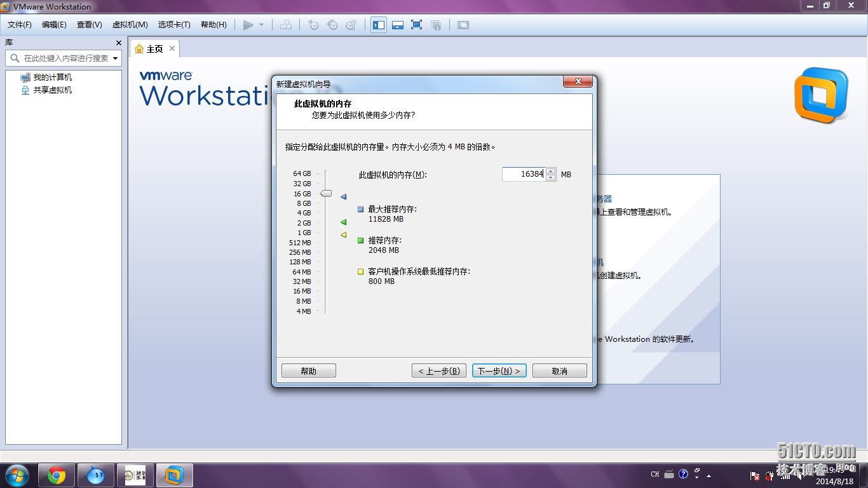Switch to the 主页 tab
Screen dimensions: 868x488
(155, 49)
